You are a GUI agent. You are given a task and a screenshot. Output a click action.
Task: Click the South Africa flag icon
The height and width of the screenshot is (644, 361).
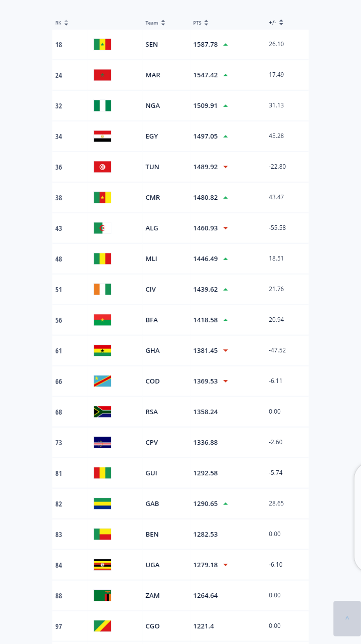click(102, 412)
